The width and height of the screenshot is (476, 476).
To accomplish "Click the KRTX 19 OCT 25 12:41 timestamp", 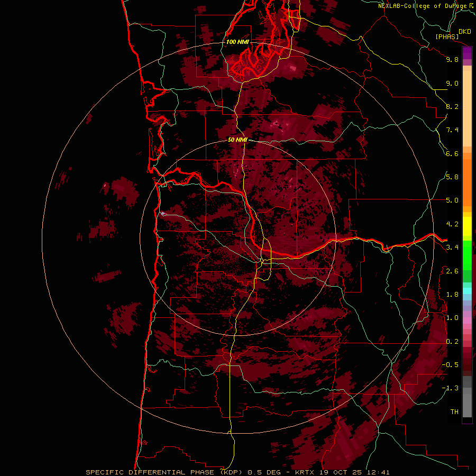I will pyautogui.click(x=342, y=472).
